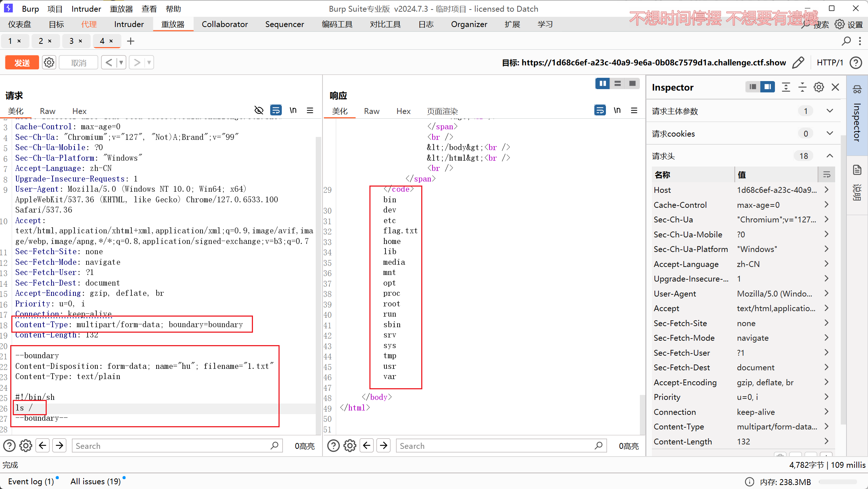
Task: Set Inspector docked-left layout icon
Action: point(753,87)
